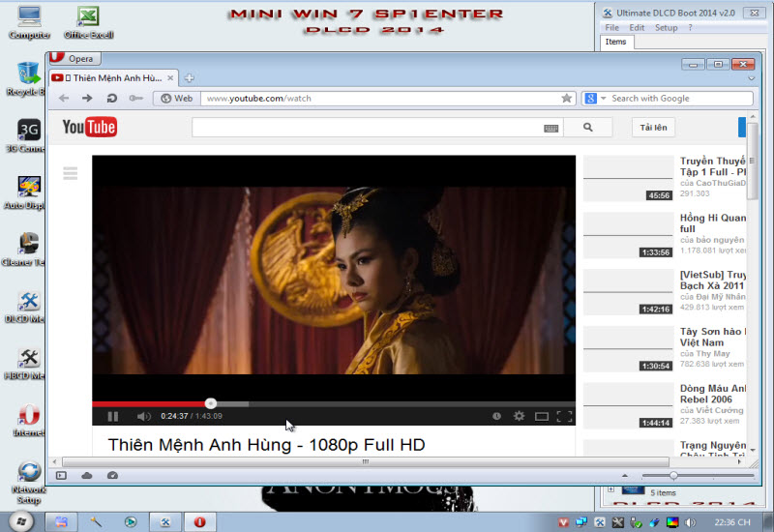Click the key password manager icon

[135, 99]
